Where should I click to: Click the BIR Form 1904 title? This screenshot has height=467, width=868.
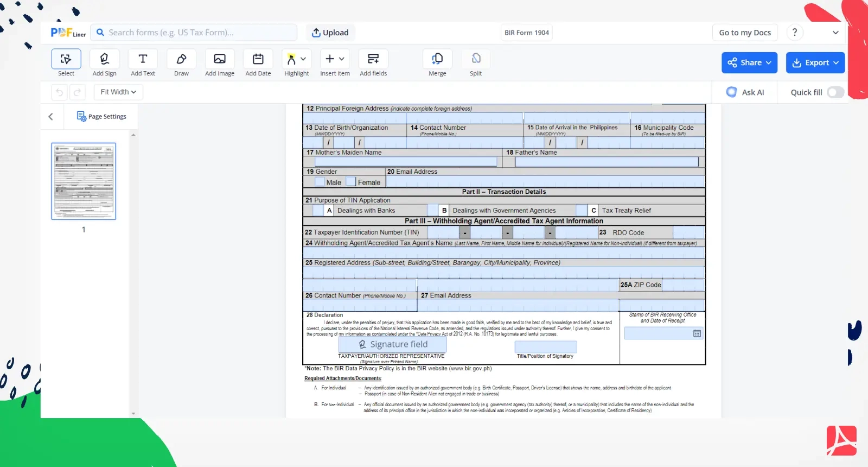(527, 33)
